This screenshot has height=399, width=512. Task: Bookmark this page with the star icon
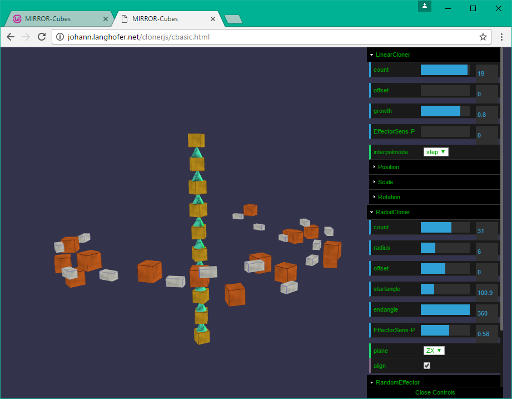[x=483, y=37]
